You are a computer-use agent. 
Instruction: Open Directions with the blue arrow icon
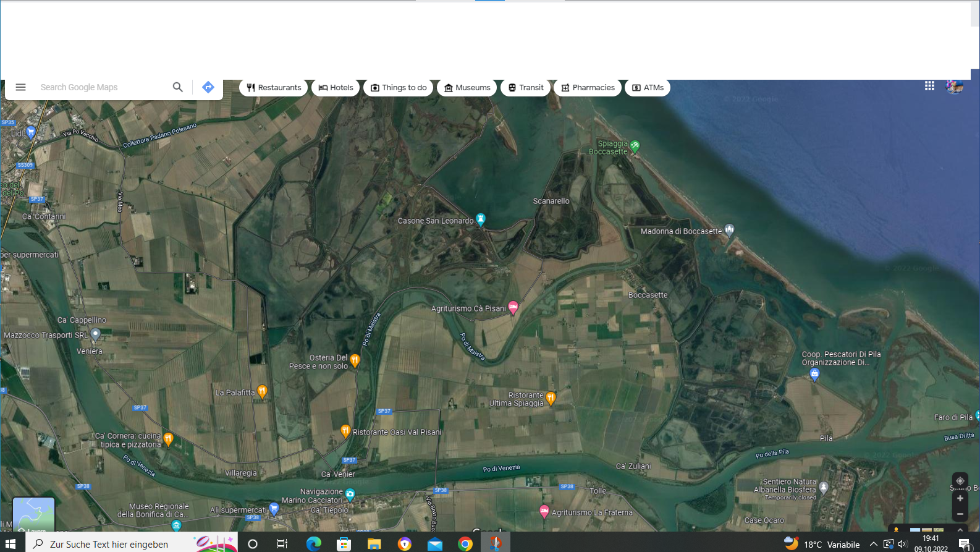[x=208, y=87]
